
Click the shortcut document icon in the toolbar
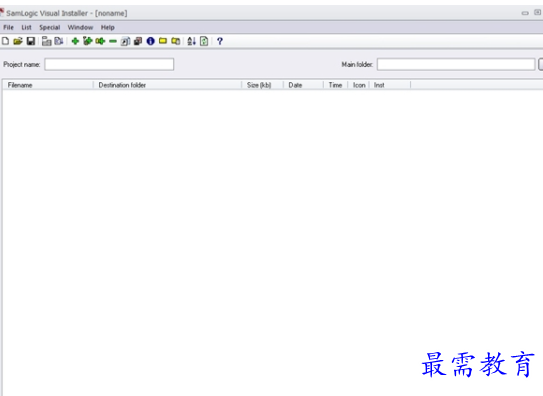(x=125, y=42)
